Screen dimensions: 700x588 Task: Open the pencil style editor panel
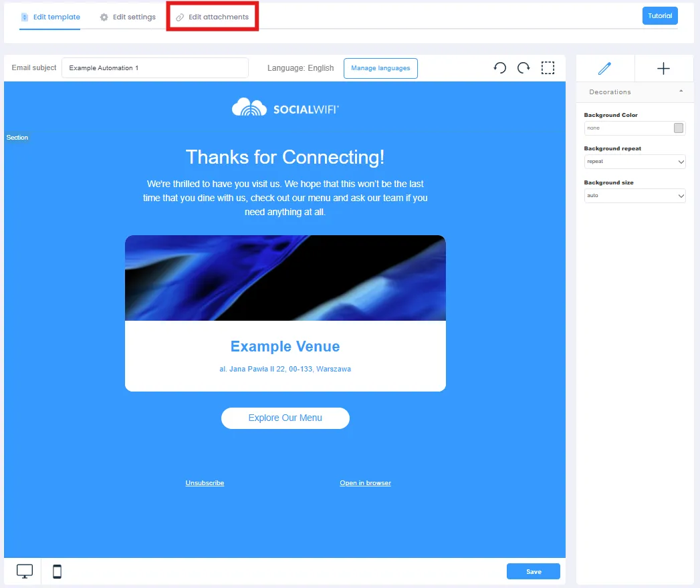tap(605, 68)
